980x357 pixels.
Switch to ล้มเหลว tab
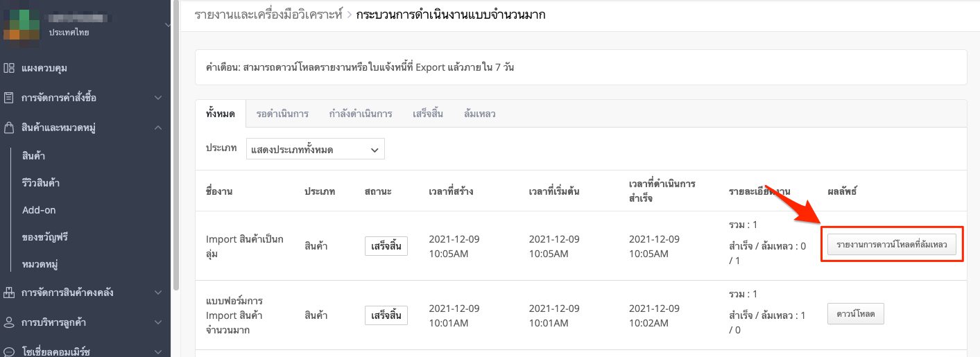pyautogui.click(x=480, y=114)
